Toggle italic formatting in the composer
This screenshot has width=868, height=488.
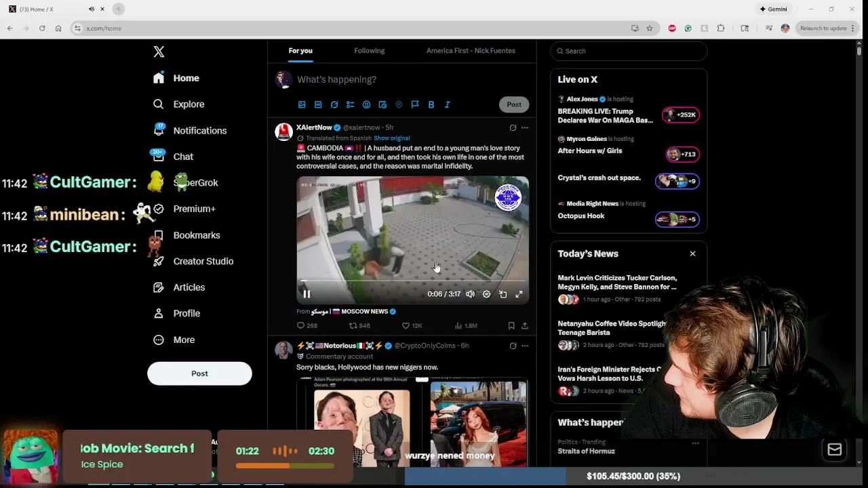(448, 104)
